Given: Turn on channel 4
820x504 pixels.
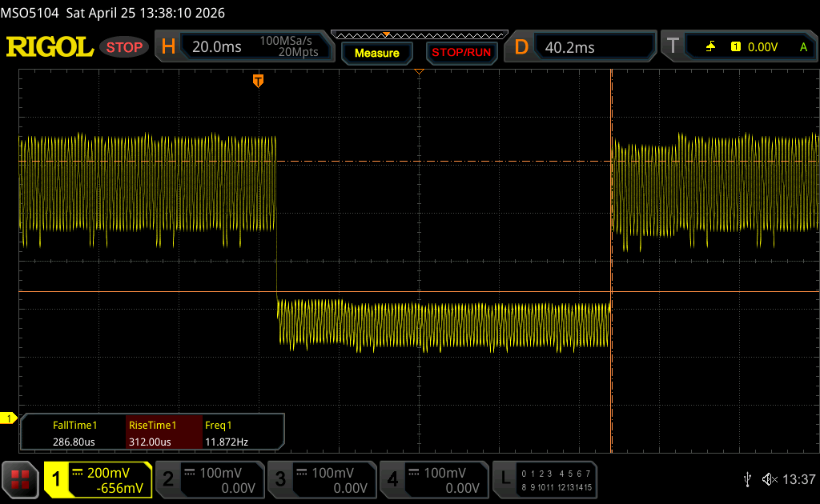Looking at the screenshot, I should point(434,479).
